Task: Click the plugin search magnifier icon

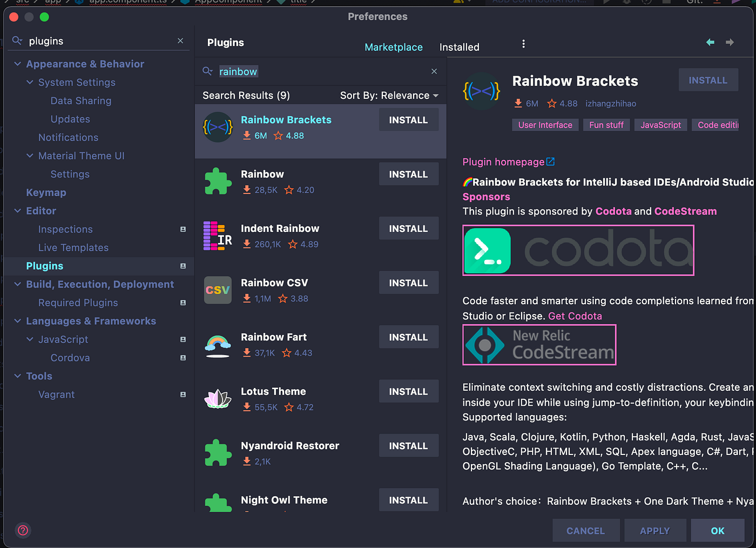Action: 207,71
